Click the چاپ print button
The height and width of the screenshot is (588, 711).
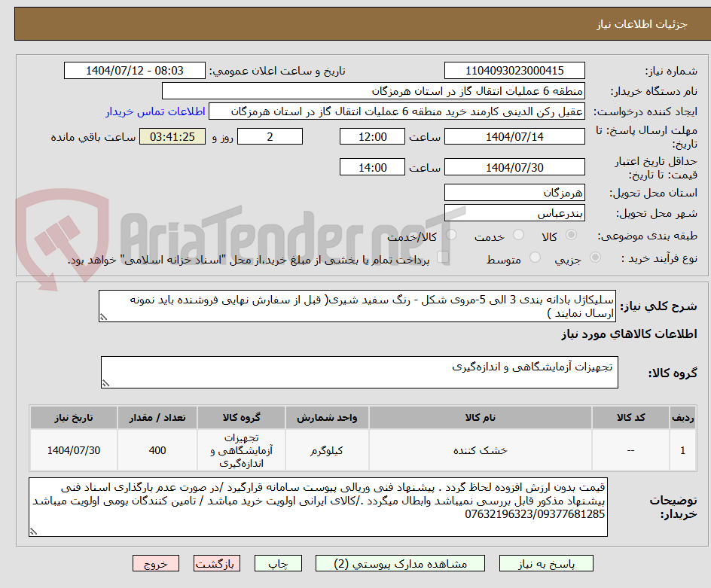pos(278,563)
